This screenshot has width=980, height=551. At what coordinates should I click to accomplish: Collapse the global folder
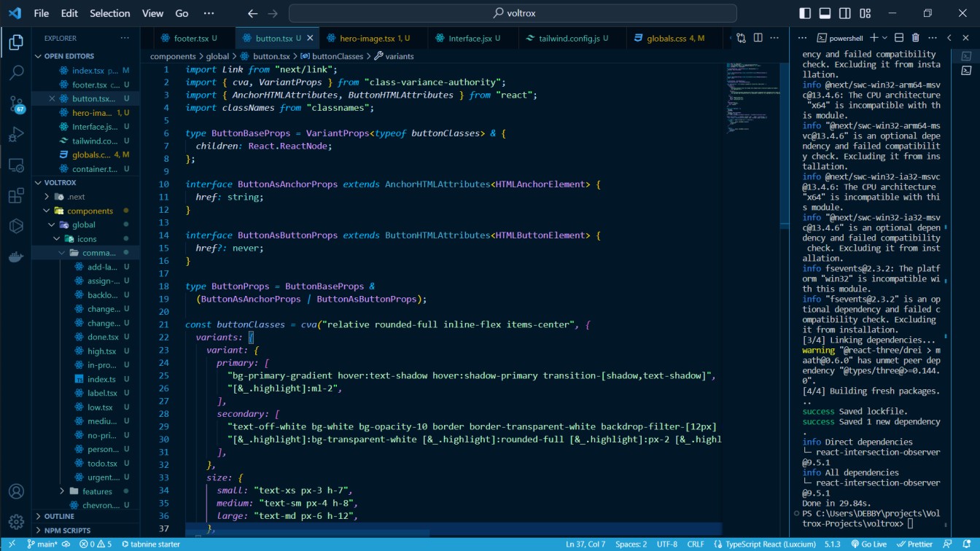click(x=51, y=224)
